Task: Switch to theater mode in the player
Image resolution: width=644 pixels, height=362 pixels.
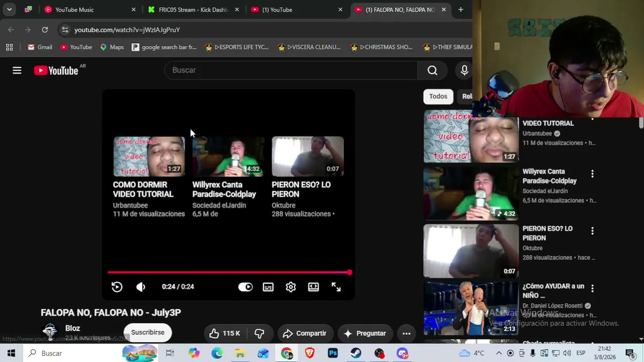Action: (x=313, y=287)
